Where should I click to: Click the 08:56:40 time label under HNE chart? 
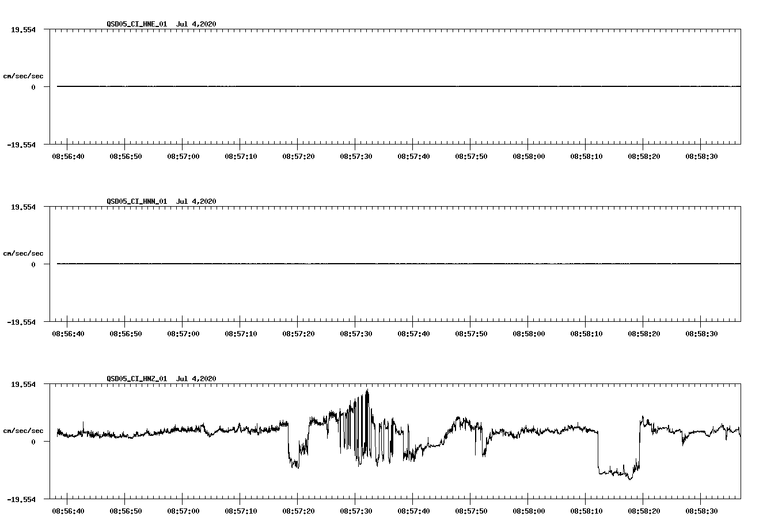click(x=68, y=156)
